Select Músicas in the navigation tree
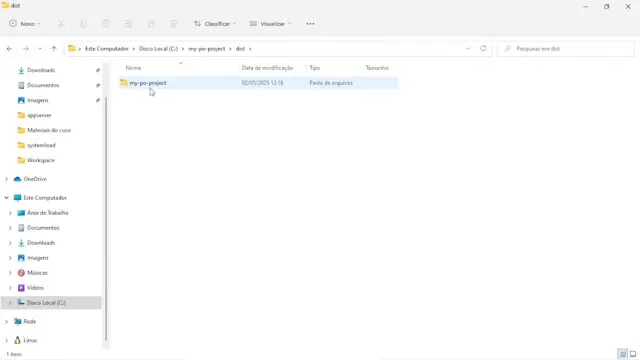640x360 pixels. click(37, 273)
